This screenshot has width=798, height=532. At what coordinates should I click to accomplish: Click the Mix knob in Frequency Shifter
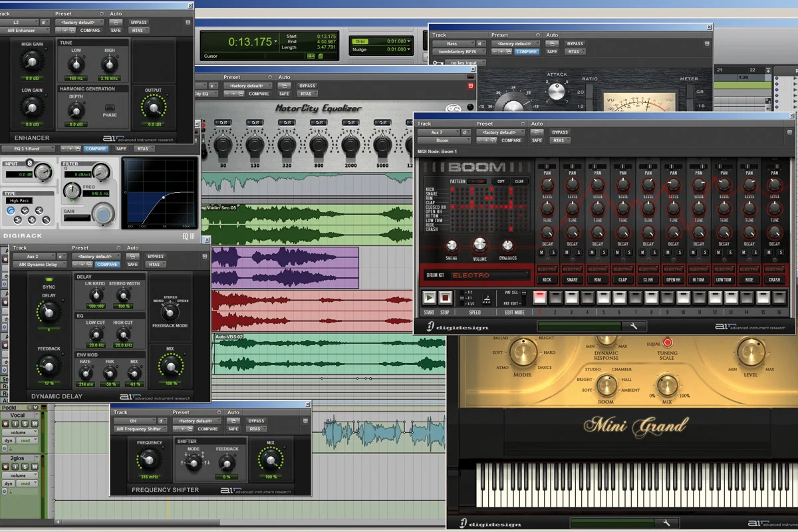269,460
